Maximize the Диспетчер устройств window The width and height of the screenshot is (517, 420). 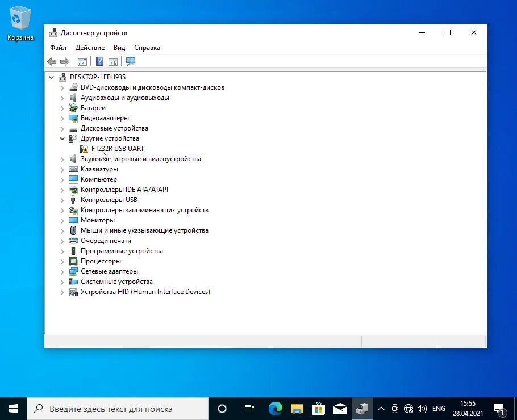point(448,32)
